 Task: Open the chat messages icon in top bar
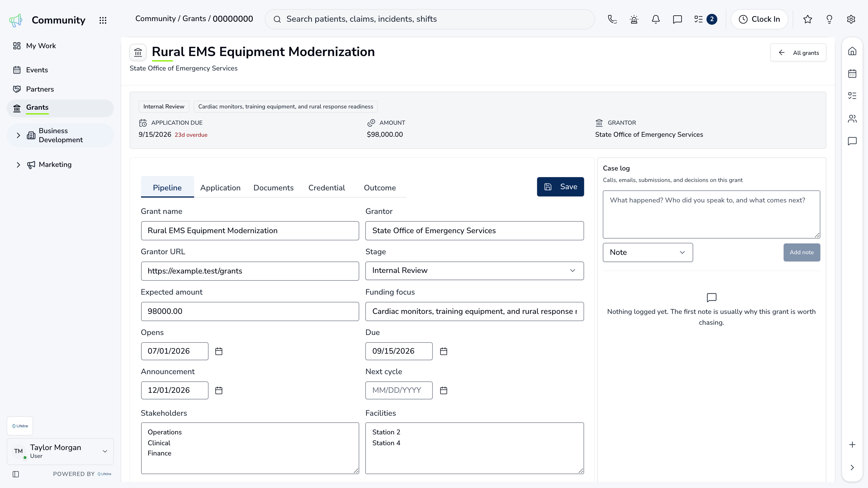(677, 19)
